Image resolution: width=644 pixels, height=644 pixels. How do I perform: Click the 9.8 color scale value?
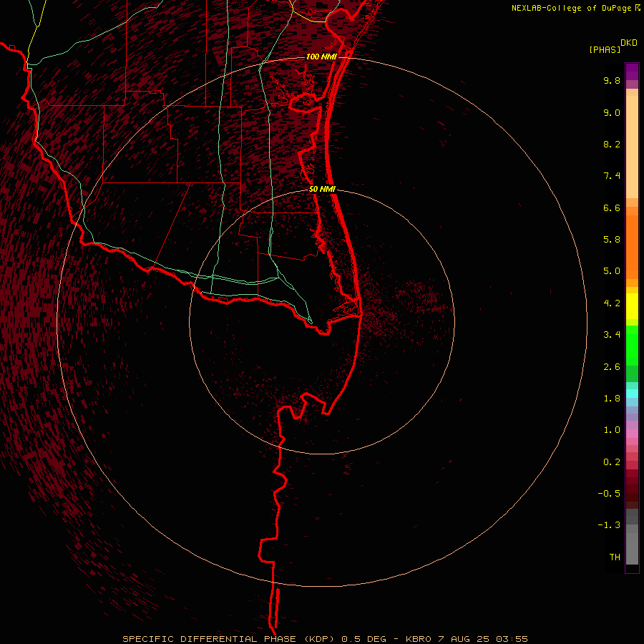[612, 80]
